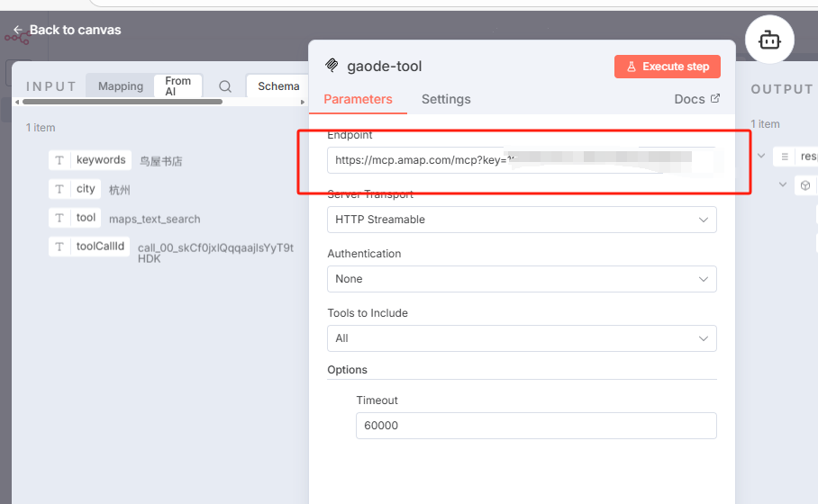Click the search magnifier in Input panel

tap(225, 86)
